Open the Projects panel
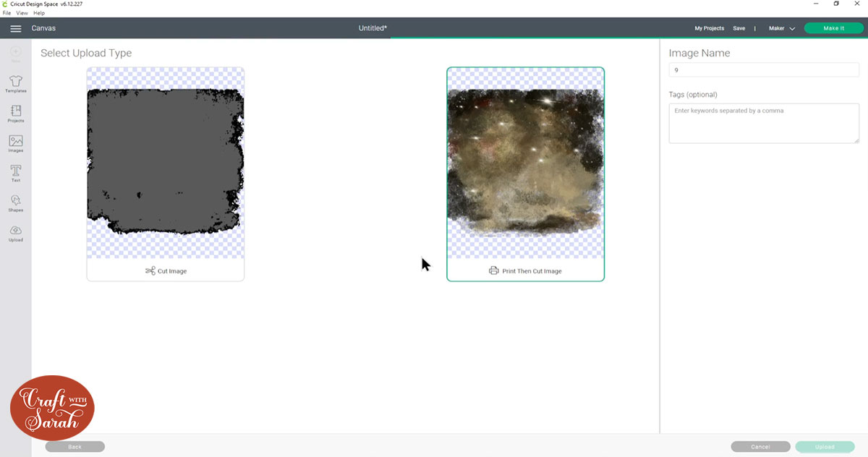Screen dimensions: 868x457 tap(16, 114)
